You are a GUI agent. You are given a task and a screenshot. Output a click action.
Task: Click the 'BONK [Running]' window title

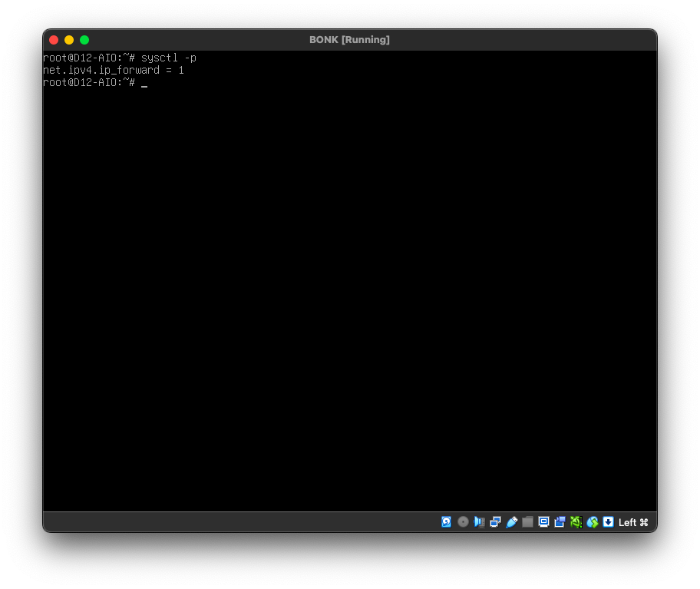click(349, 40)
